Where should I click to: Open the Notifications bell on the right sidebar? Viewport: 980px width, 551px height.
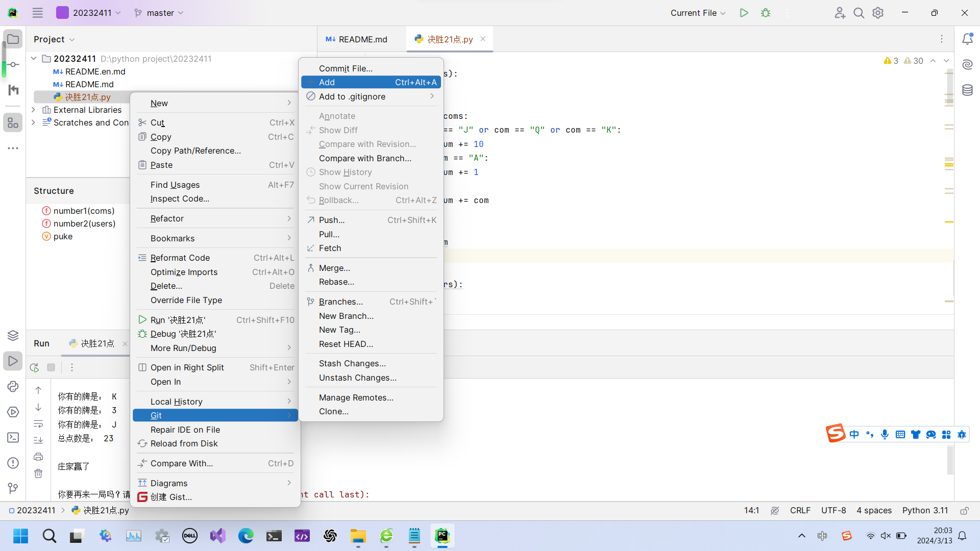point(967,39)
